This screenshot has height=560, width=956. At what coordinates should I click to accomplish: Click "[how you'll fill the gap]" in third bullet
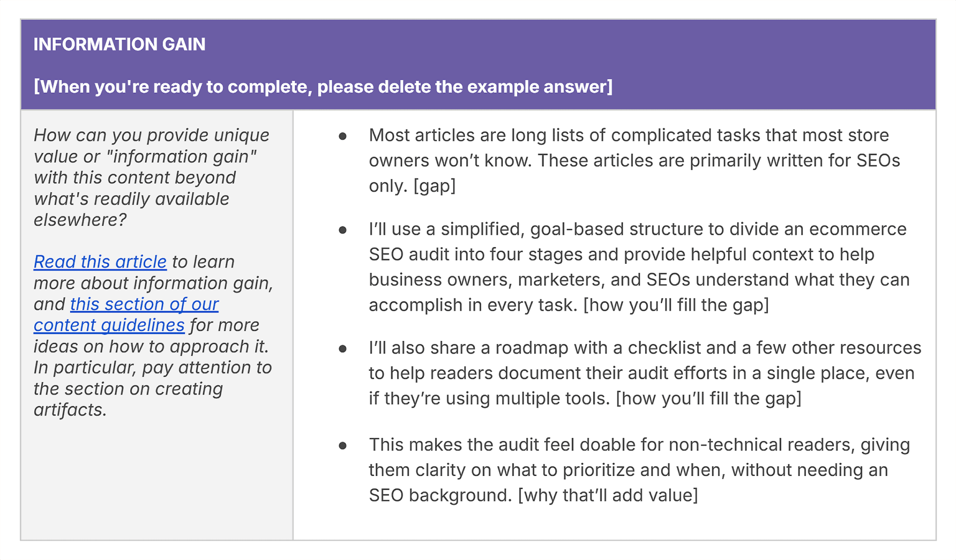tap(708, 399)
